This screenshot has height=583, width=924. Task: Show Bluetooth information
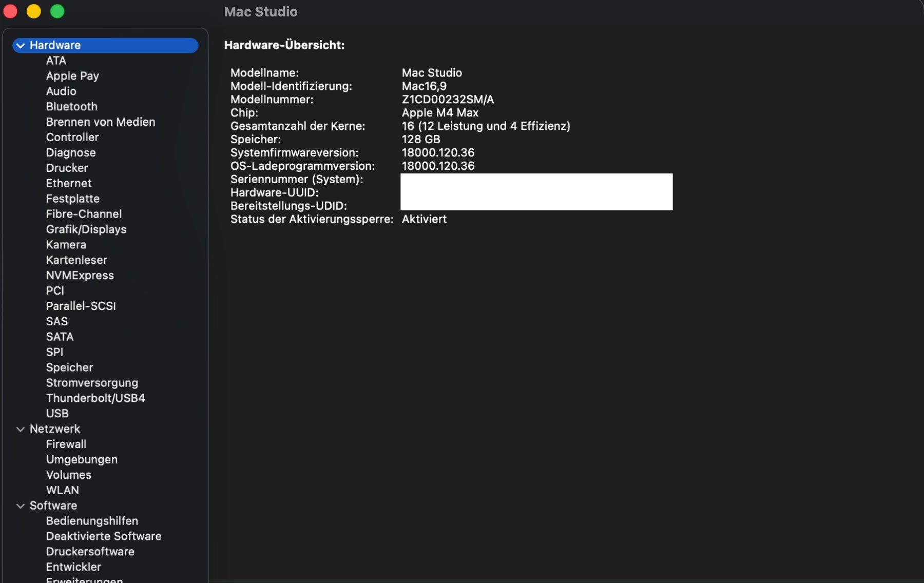pyautogui.click(x=72, y=107)
